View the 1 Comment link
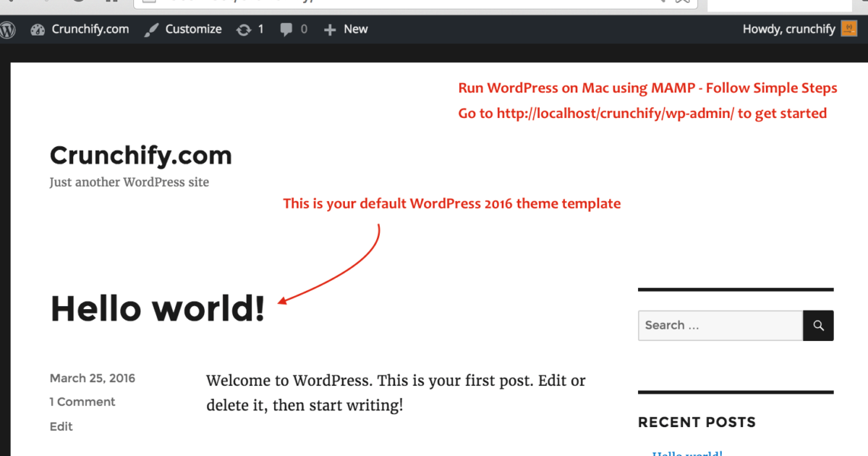Screen dimensions: 868x456 click(x=82, y=402)
